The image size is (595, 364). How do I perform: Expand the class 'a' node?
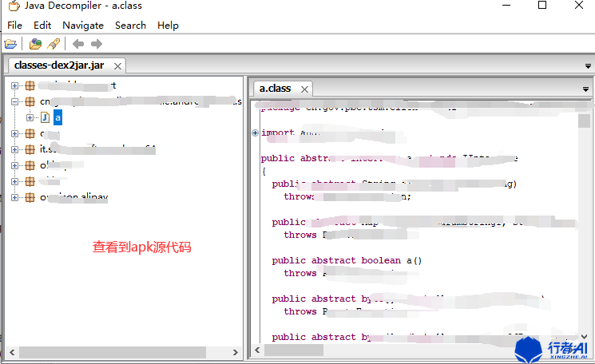point(30,117)
